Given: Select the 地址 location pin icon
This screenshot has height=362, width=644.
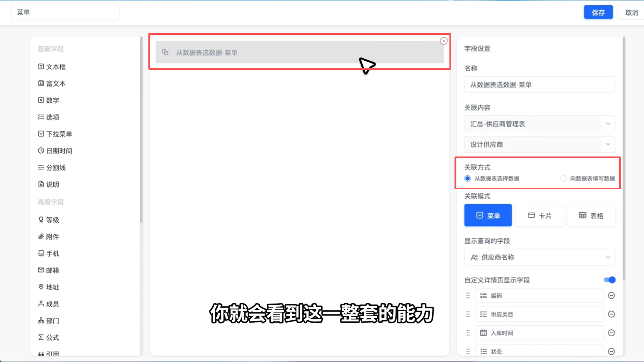Looking at the screenshot, I should [x=41, y=287].
